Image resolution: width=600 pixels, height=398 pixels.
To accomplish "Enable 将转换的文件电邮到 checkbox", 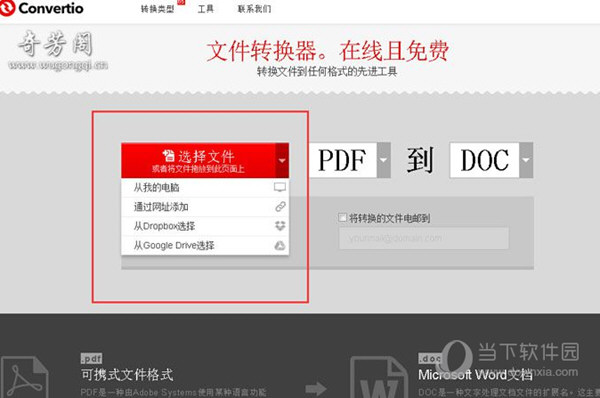I will click(x=342, y=218).
